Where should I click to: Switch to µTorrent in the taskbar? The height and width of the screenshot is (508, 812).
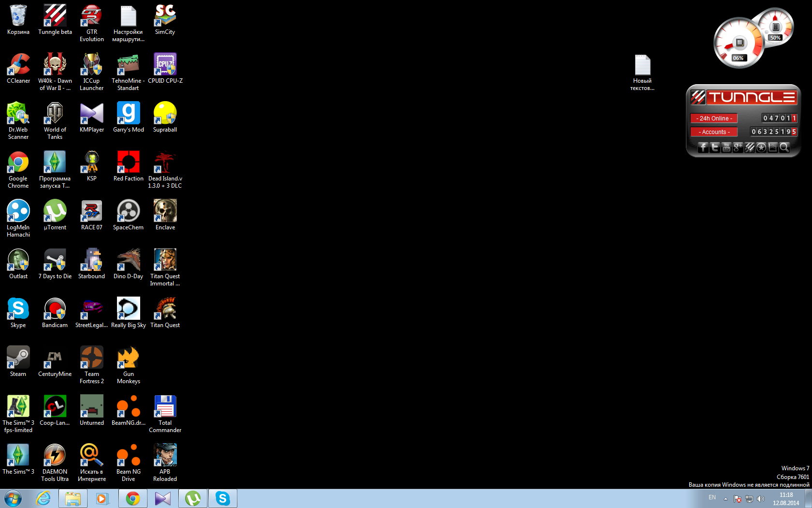tap(193, 498)
